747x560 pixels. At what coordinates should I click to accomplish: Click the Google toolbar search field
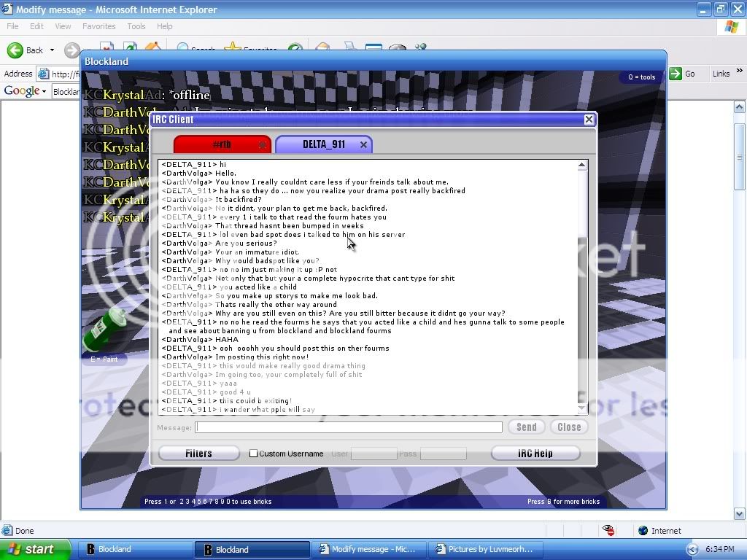pos(66,91)
